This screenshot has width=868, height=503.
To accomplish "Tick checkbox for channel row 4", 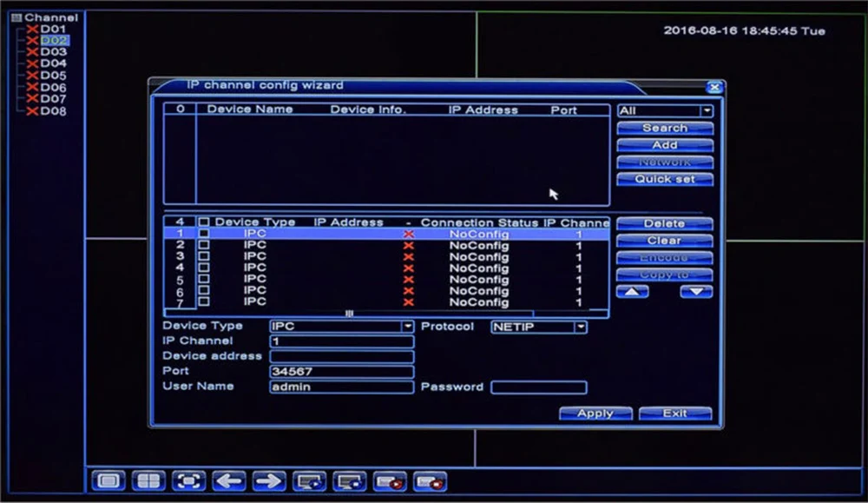I will tap(204, 267).
